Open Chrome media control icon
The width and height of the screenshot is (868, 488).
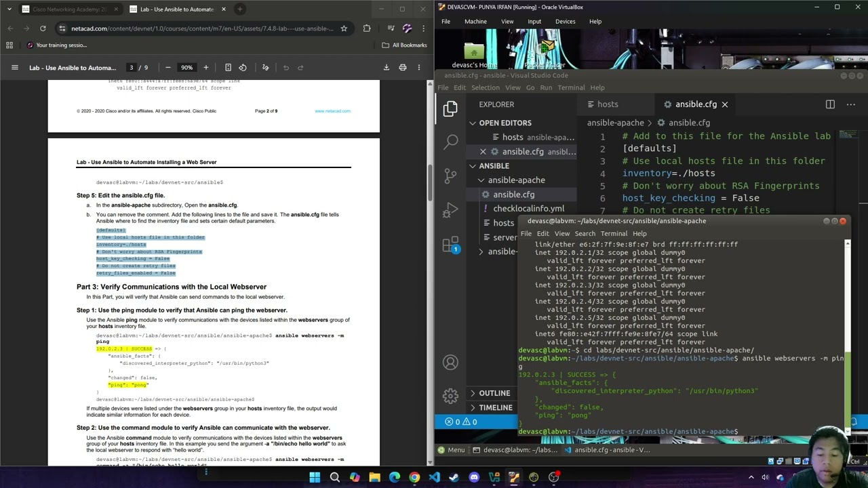pyautogui.click(x=391, y=28)
